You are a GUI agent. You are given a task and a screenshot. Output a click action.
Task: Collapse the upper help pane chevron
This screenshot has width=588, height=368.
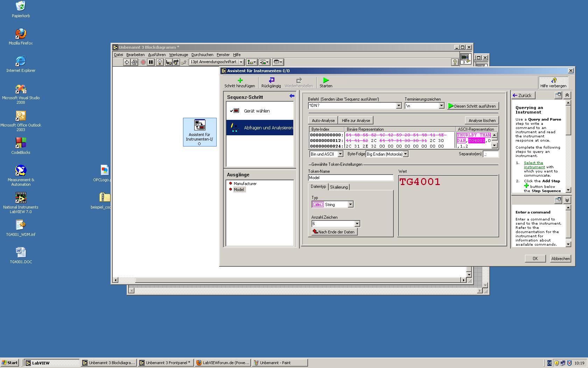click(567, 95)
